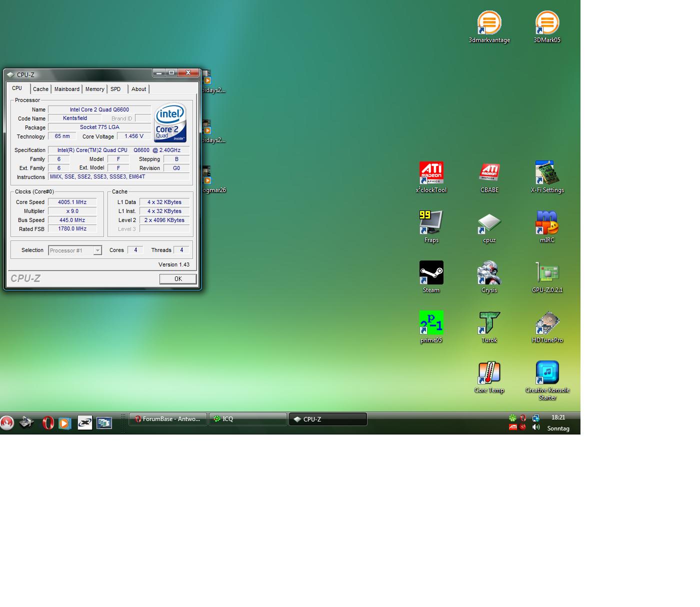Click the Socket 775 LGA package value
The width and height of the screenshot is (700, 607).
point(99,127)
